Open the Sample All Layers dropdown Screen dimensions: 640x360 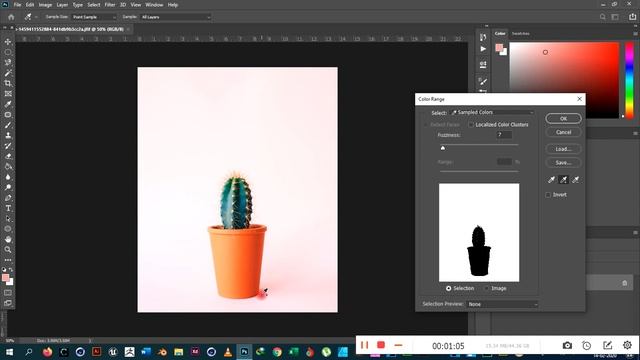tap(176, 17)
